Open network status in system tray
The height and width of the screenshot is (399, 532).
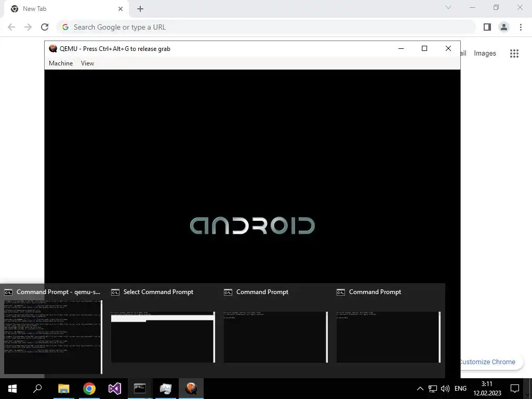(x=433, y=389)
